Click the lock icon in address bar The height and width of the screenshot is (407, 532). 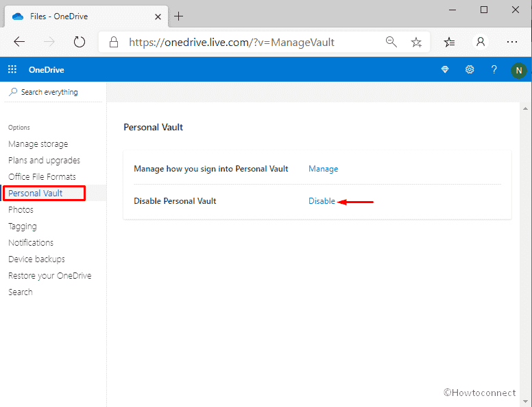coord(114,42)
